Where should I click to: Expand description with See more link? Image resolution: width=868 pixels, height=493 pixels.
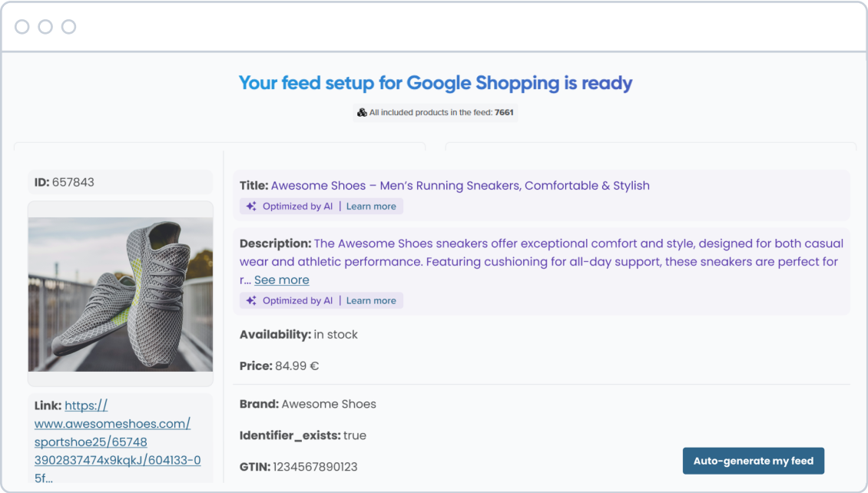tap(281, 280)
